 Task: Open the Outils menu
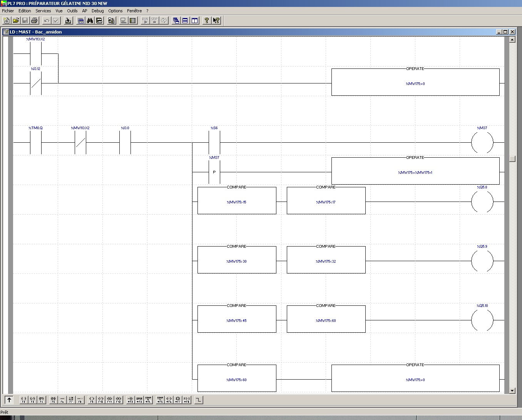click(72, 11)
